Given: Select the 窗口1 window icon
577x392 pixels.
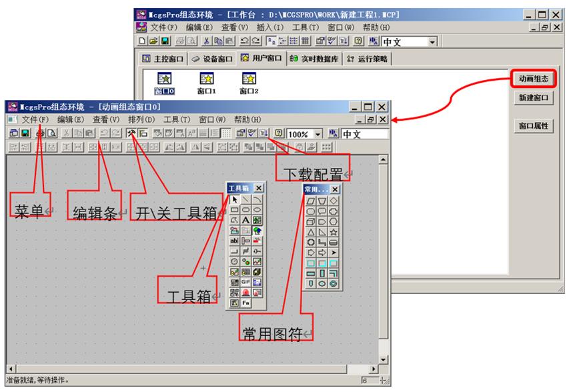Looking at the screenshot, I should tap(206, 83).
